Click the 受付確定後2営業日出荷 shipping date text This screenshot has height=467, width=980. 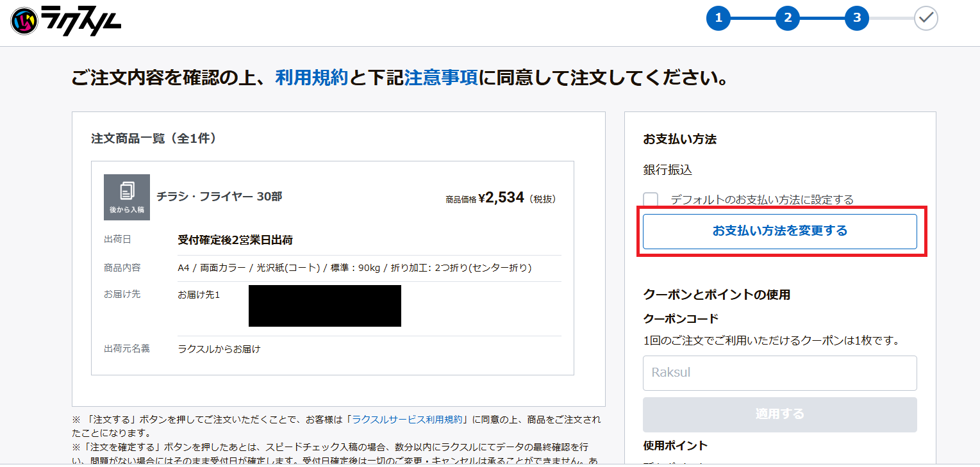pos(235,240)
